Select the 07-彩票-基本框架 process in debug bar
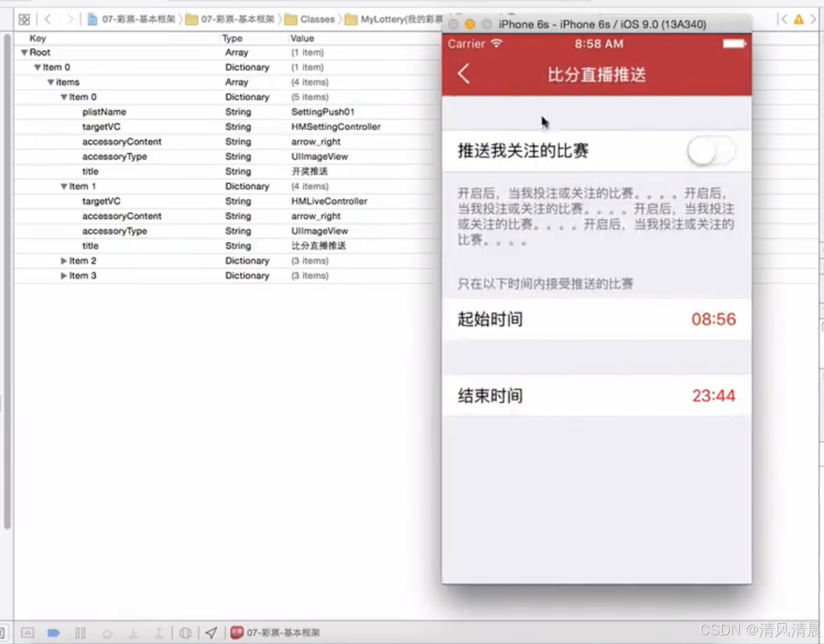The height and width of the screenshot is (644, 824). (x=275, y=632)
